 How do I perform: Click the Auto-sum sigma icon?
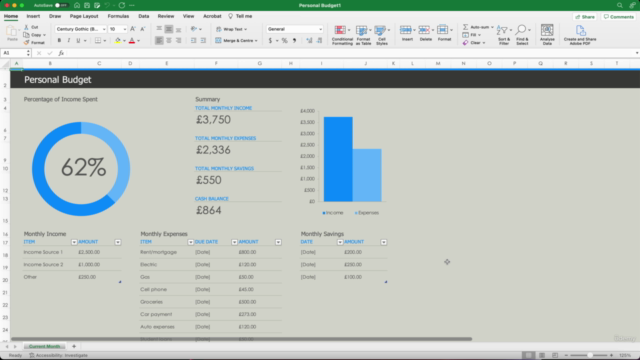pos(465,27)
